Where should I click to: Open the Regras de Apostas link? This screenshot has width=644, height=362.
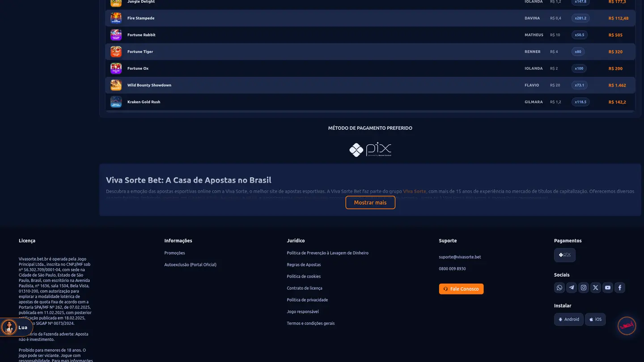click(x=304, y=265)
